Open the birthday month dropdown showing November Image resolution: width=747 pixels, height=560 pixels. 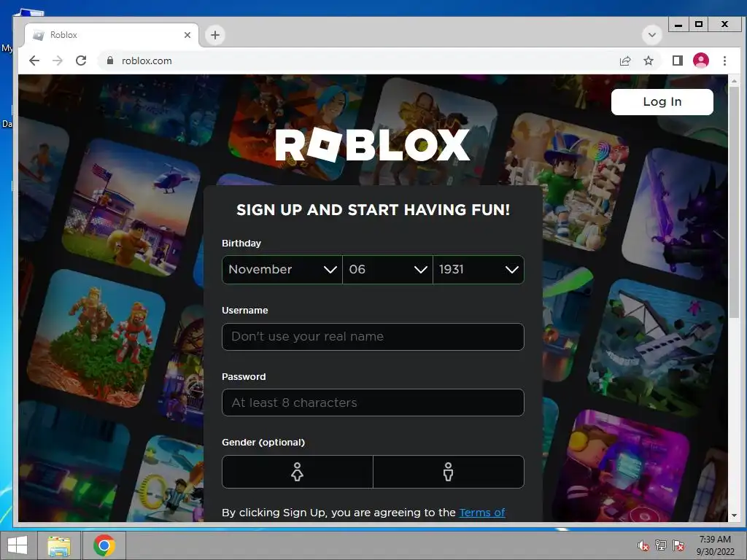tap(282, 270)
